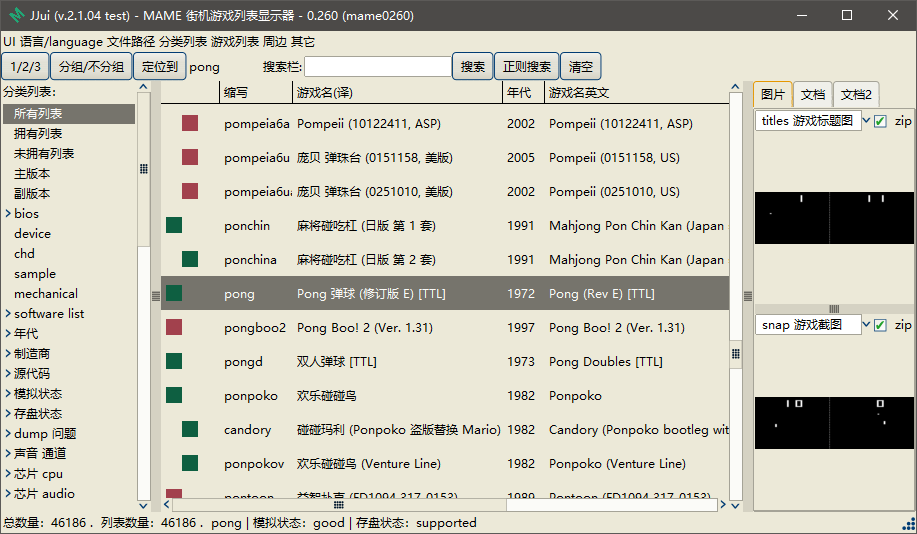The image size is (917, 534).
Task: Click the red status square for pompeia6u
Action: tap(189, 157)
